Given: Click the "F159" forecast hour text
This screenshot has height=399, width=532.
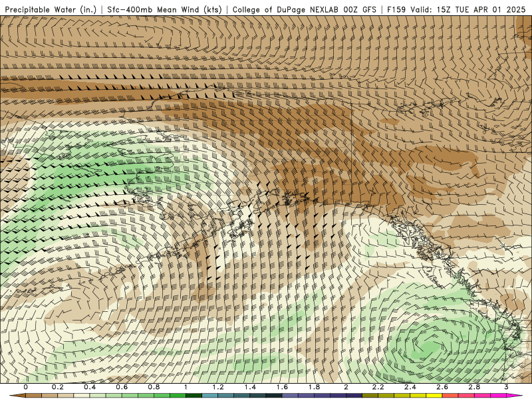Looking at the screenshot, I should tap(396, 9).
